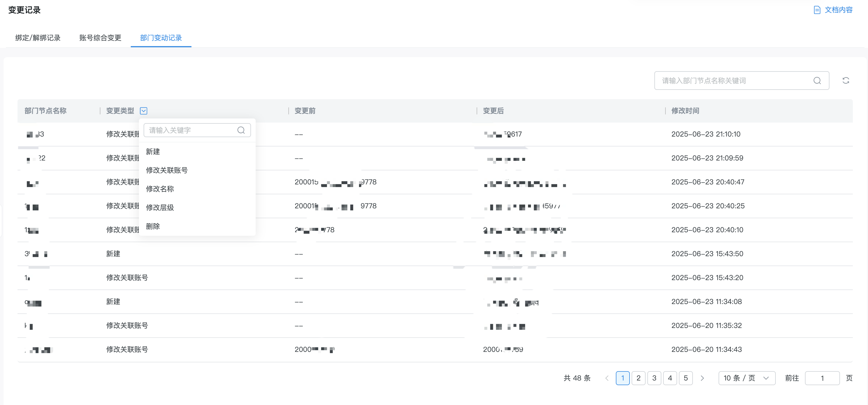Click the 请输入关键字 filter input
The width and height of the screenshot is (868, 405).
(189, 130)
